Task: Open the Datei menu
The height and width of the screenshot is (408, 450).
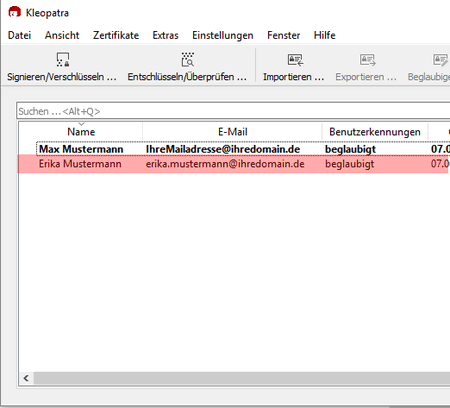Action: (19, 35)
